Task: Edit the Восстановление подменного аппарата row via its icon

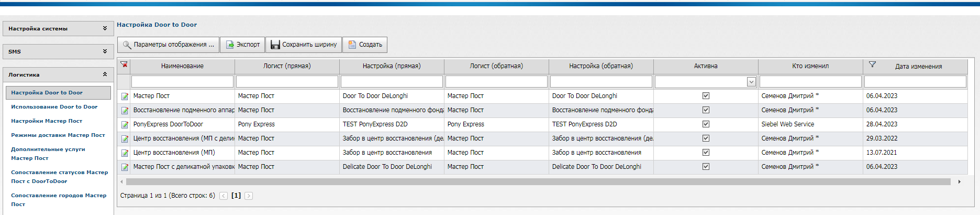Action: (125, 111)
